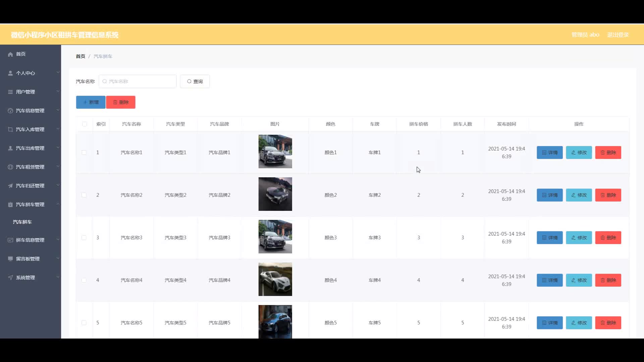Click the 汽车名称 search input field
Screen dimensions: 644x362
[138, 81]
